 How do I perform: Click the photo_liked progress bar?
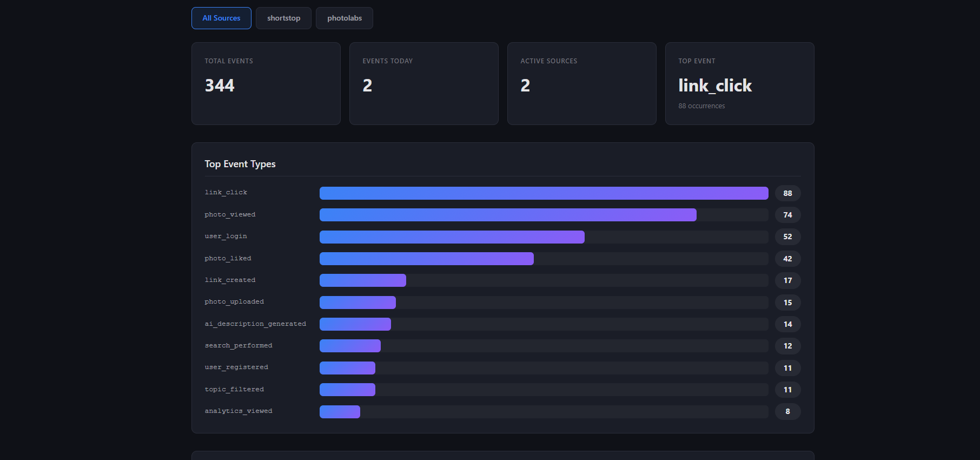coord(544,259)
